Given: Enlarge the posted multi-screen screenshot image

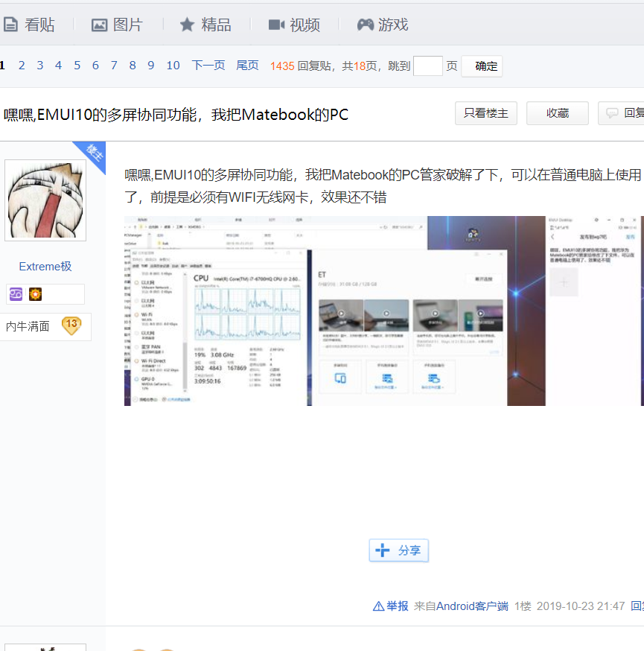Looking at the screenshot, I should tap(384, 311).
